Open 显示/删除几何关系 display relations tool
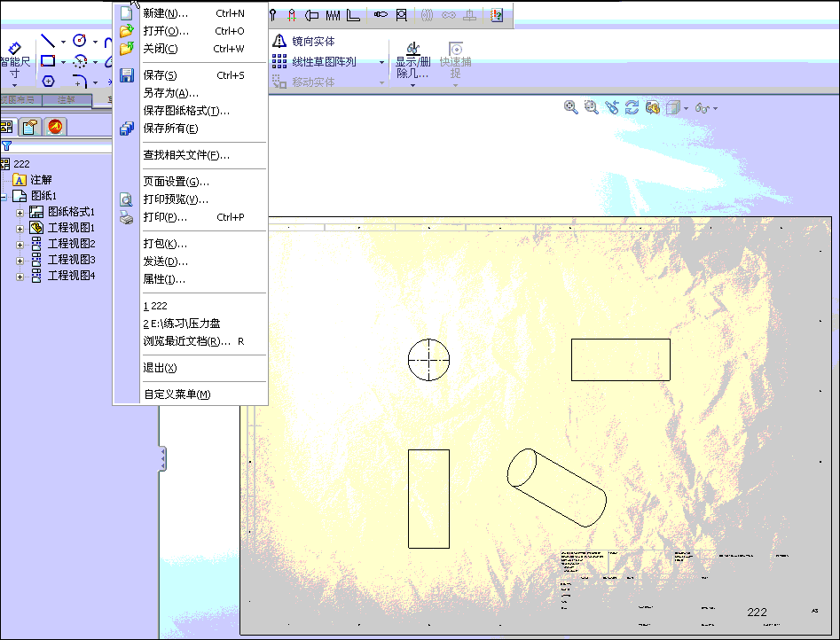Viewport: 840px width, 640px height. tap(413, 55)
